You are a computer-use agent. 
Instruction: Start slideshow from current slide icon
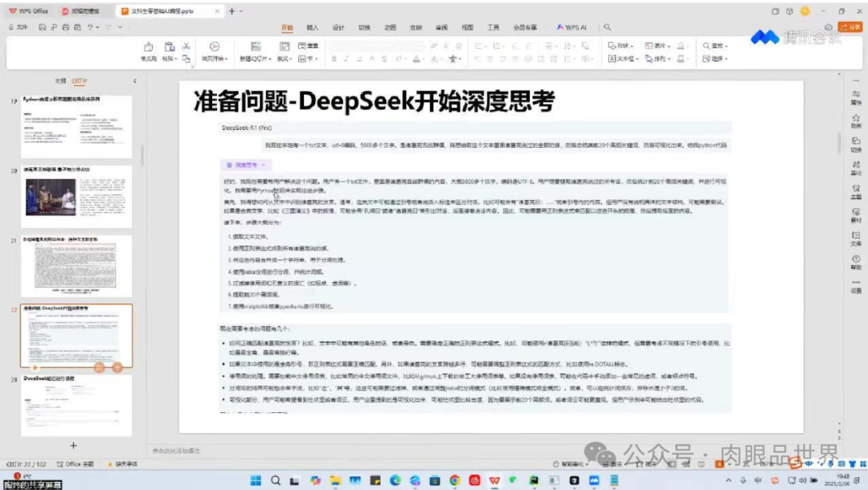pos(215,47)
